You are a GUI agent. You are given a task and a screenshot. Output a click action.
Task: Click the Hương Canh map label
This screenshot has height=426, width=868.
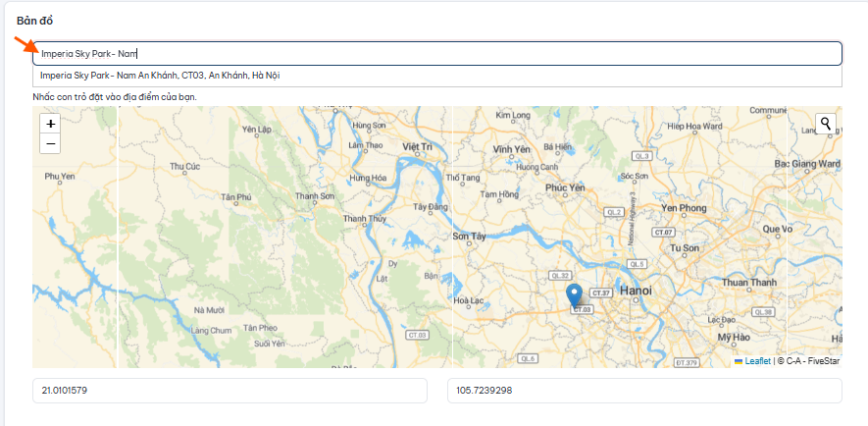536,167
